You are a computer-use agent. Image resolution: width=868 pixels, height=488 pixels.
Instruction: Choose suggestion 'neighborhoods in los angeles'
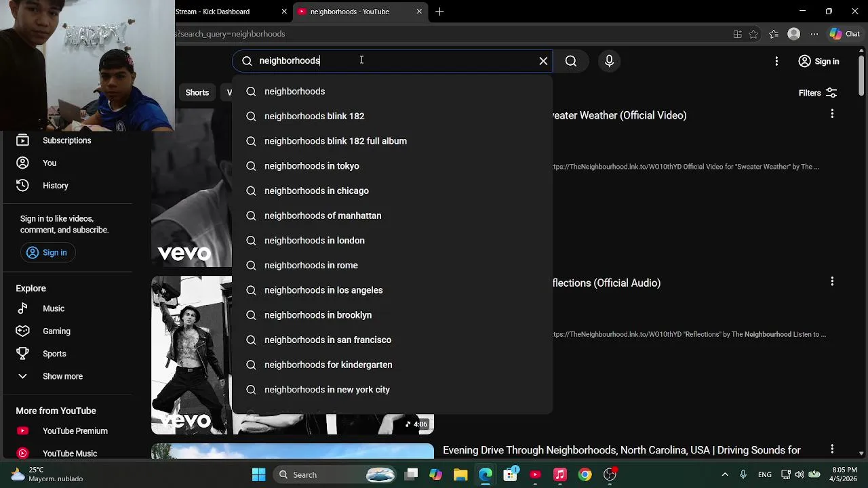click(392, 290)
